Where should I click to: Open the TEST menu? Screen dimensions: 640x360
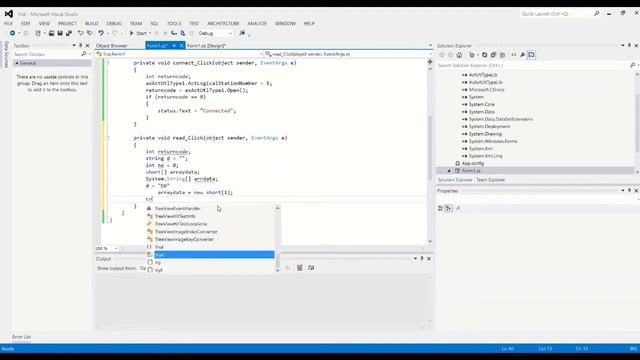coord(194,24)
